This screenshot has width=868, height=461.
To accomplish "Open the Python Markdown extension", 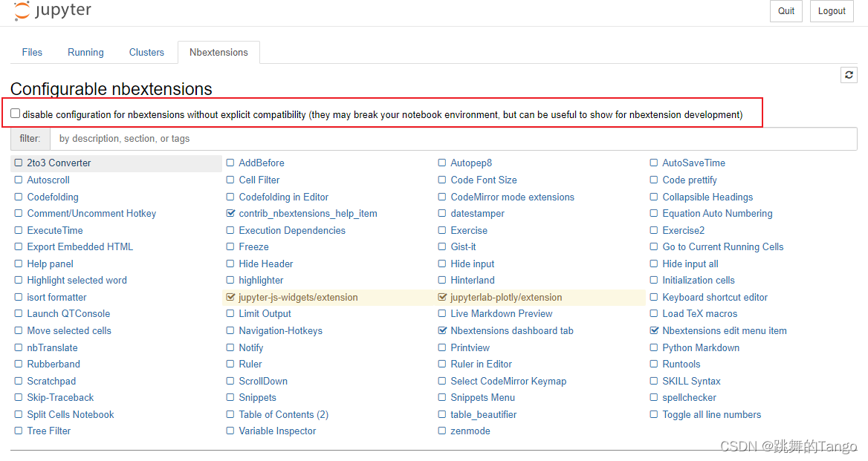I will 701,347.
